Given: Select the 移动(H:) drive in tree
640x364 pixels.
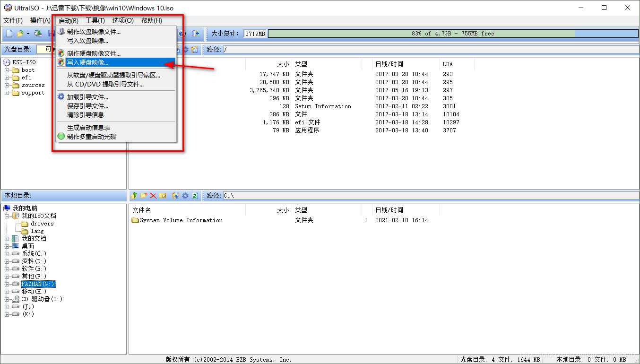Looking at the screenshot, I should click(35, 292).
